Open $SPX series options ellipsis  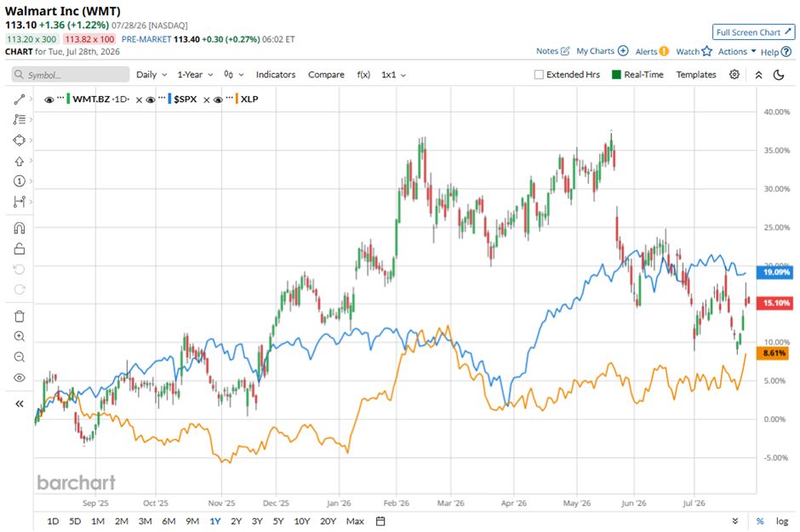163,97
